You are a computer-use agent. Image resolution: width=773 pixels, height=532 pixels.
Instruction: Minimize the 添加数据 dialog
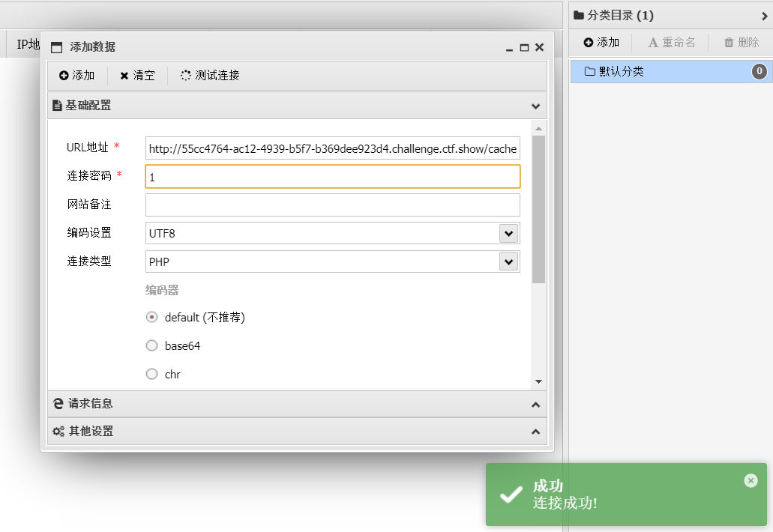(x=509, y=48)
